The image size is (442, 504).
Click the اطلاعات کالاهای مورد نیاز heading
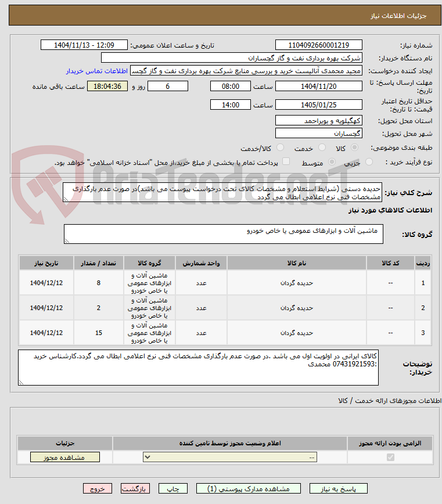(x=390, y=210)
